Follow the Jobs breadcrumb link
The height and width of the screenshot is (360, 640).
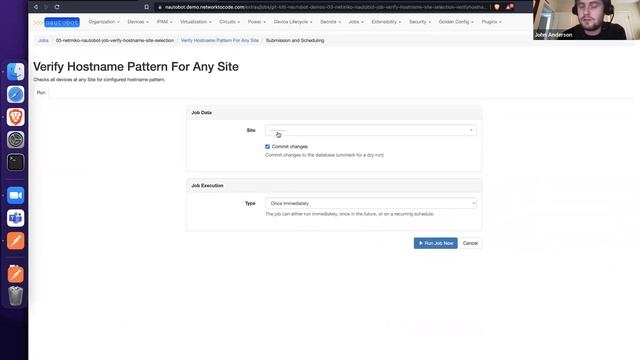point(43,40)
